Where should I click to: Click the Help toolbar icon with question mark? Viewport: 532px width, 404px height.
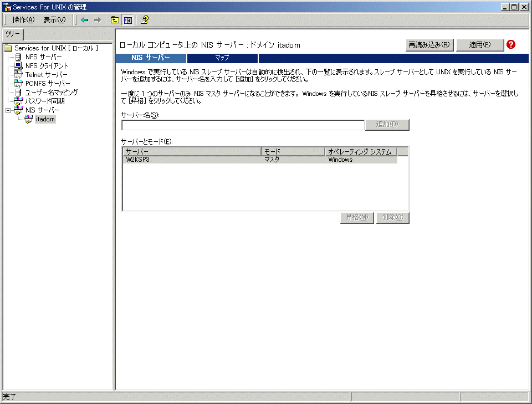tap(144, 20)
